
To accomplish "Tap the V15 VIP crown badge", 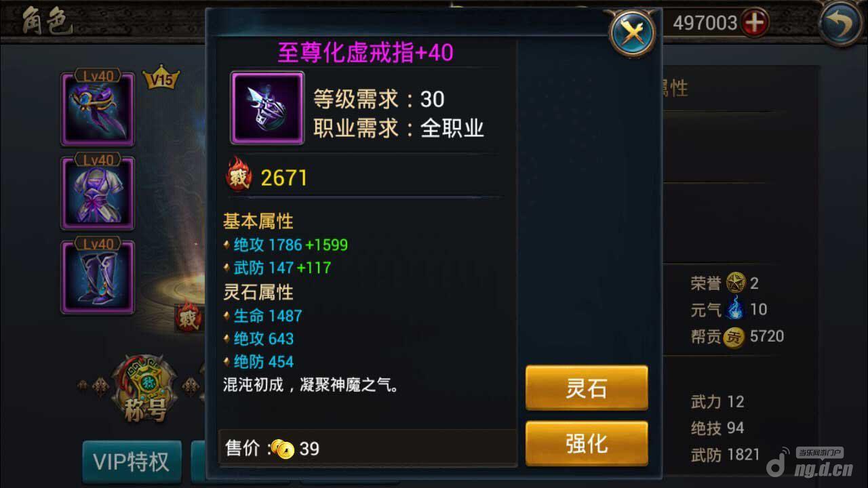I will point(161,79).
